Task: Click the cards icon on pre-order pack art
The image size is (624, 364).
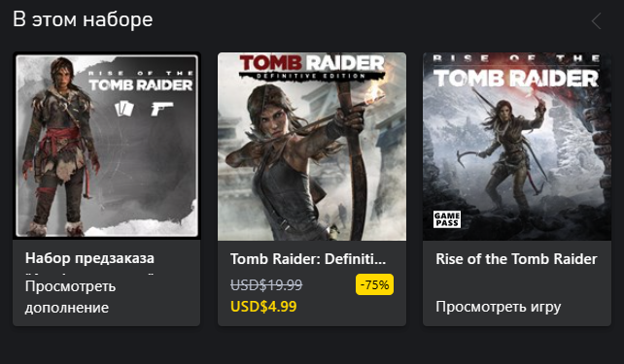Action: [123, 109]
